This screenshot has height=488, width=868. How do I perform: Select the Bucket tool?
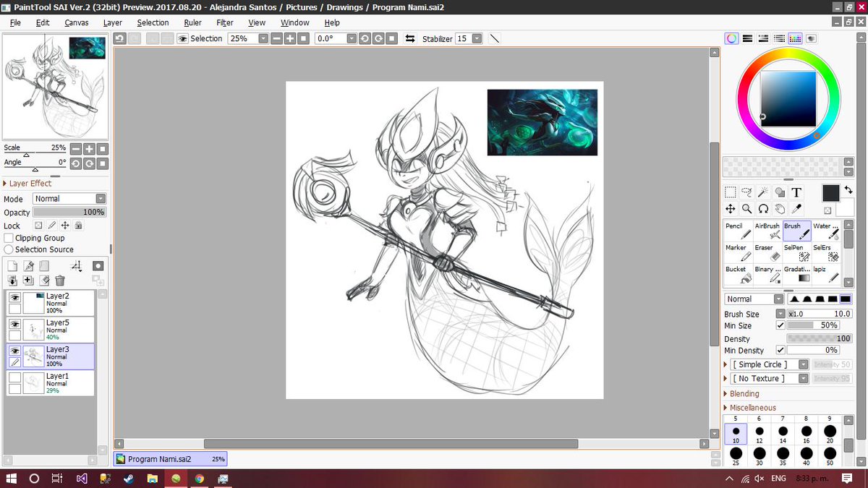(x=738, y=274)
